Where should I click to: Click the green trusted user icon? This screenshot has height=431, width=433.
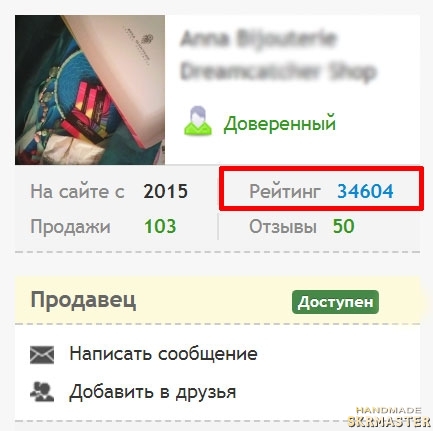pos(198,121)
